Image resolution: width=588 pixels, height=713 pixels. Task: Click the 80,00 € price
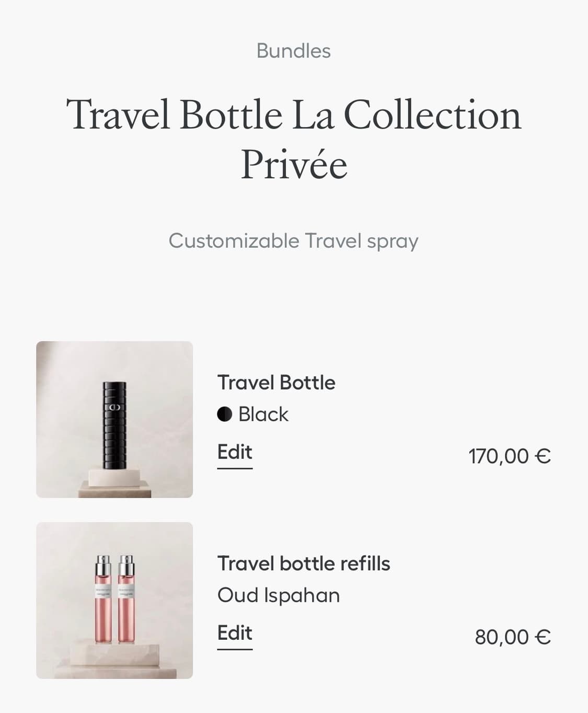[x=512, y=637]
